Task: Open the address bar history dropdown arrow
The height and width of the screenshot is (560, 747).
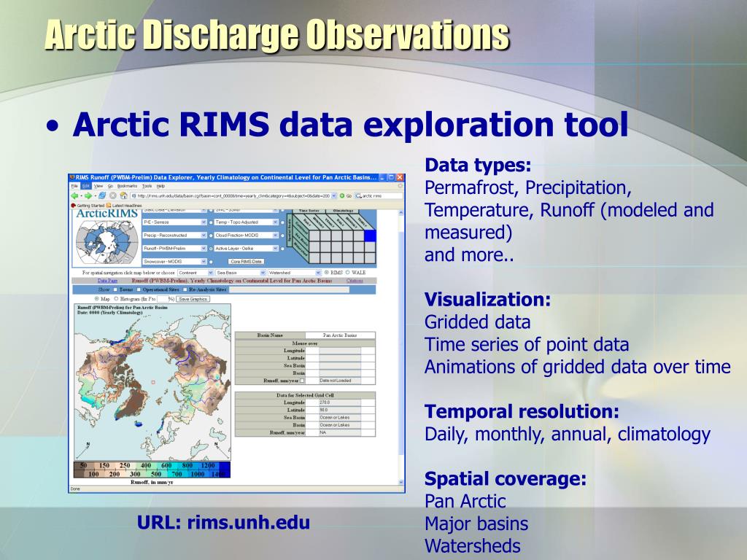Action: [334, 195]
